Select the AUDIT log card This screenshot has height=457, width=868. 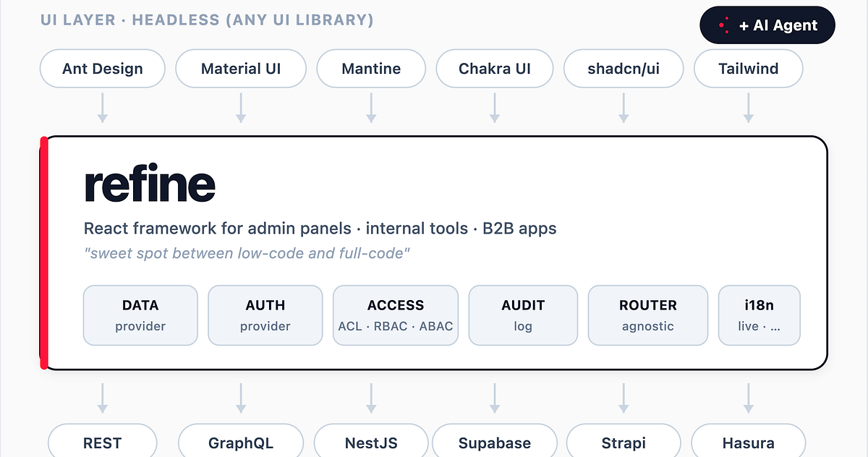pyautogui.click(x=523, y=315)
